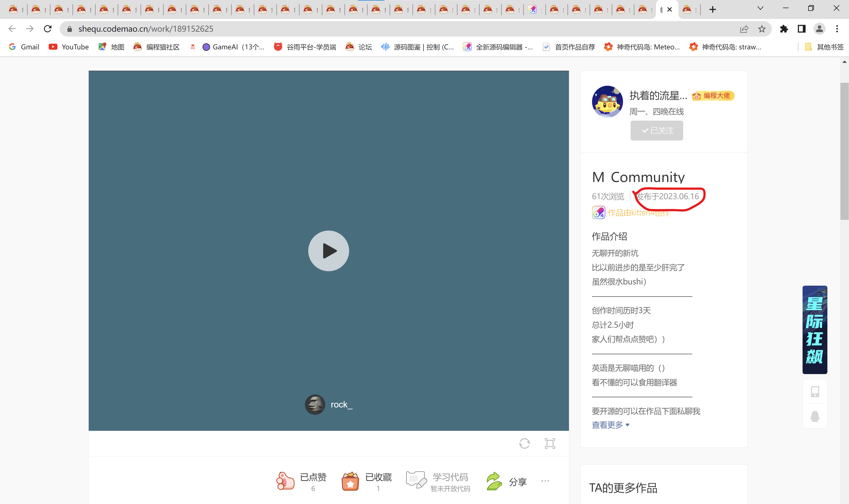Image resolution: width=849 pixels, height=504 pixels.
Task: Toggle the 已关注 follow button
Action: 656,130
